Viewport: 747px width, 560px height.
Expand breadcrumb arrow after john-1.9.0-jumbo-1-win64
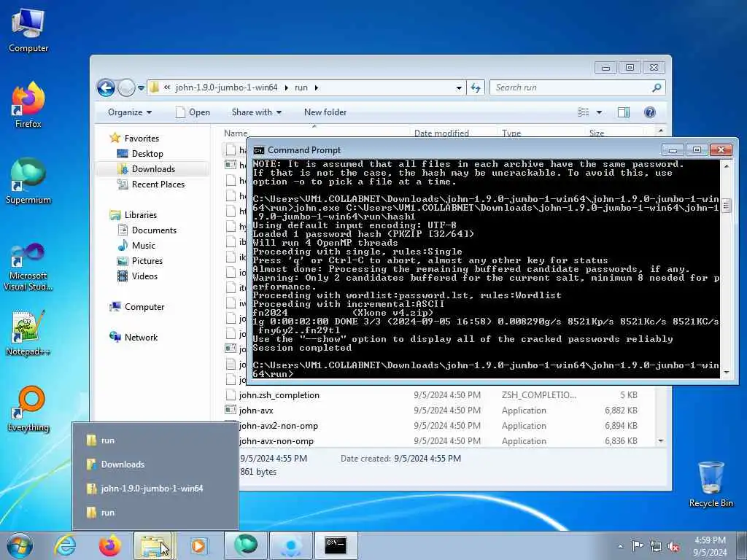coord(286,87)
